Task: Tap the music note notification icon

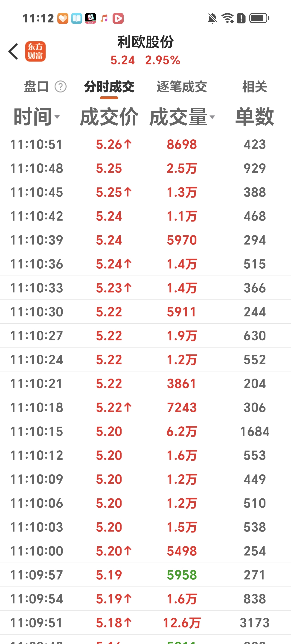Action: click(x=104, y=18)
